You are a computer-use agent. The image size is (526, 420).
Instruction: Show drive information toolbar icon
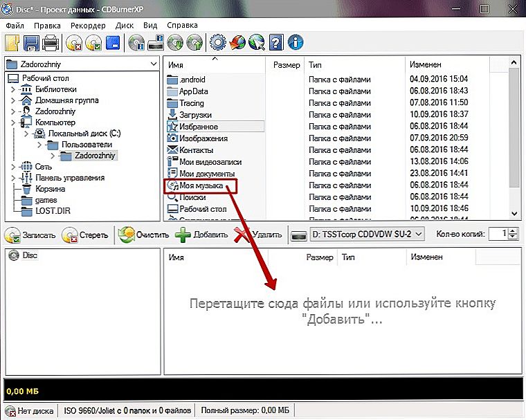point(156,43)
